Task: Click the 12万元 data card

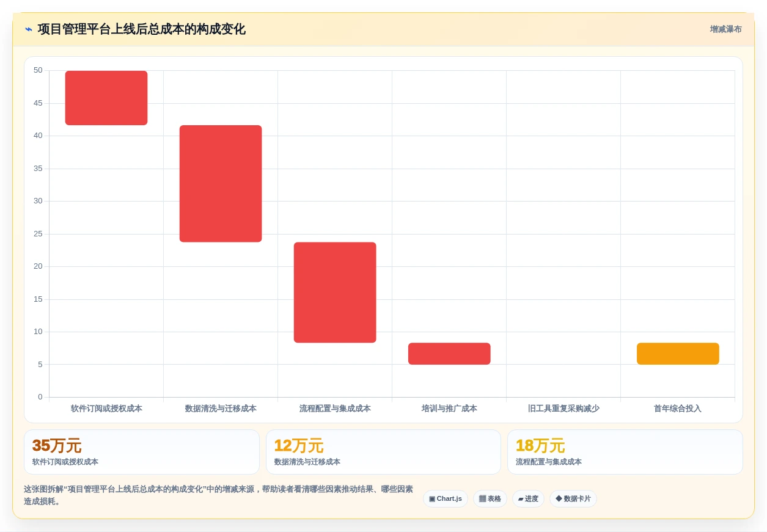Action: (x=383, y=452)
